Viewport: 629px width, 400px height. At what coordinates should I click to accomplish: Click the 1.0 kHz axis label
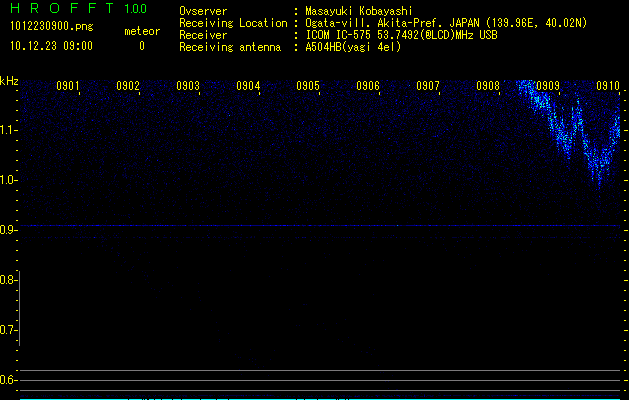pyautogui.click(x=8, y=180)
